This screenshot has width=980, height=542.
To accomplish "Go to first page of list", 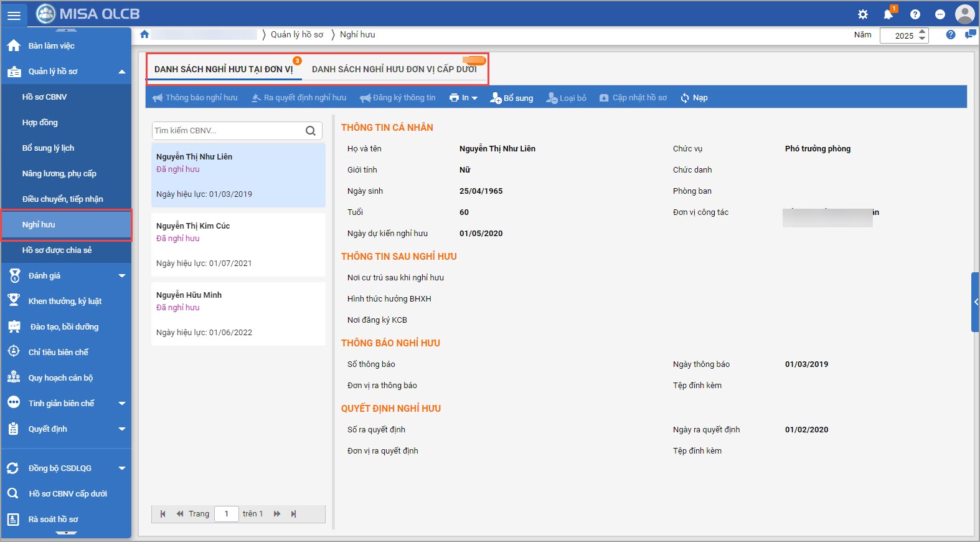I will click(x=163, y=514).
